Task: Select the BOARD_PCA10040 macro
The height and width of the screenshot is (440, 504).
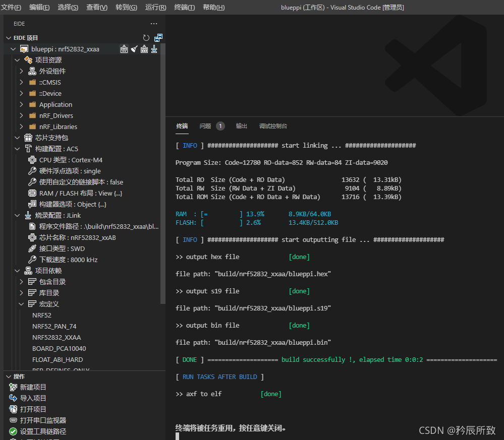Action: click(59, 348)
